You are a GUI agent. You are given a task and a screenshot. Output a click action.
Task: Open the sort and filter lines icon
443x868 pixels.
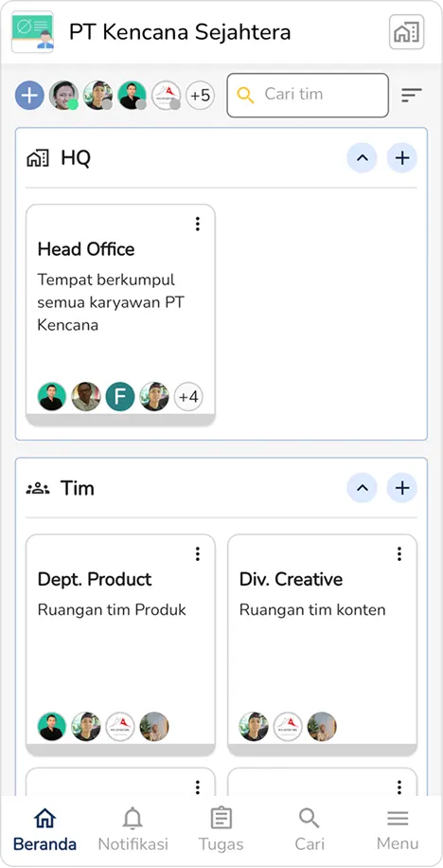click(x=412, y=95)
